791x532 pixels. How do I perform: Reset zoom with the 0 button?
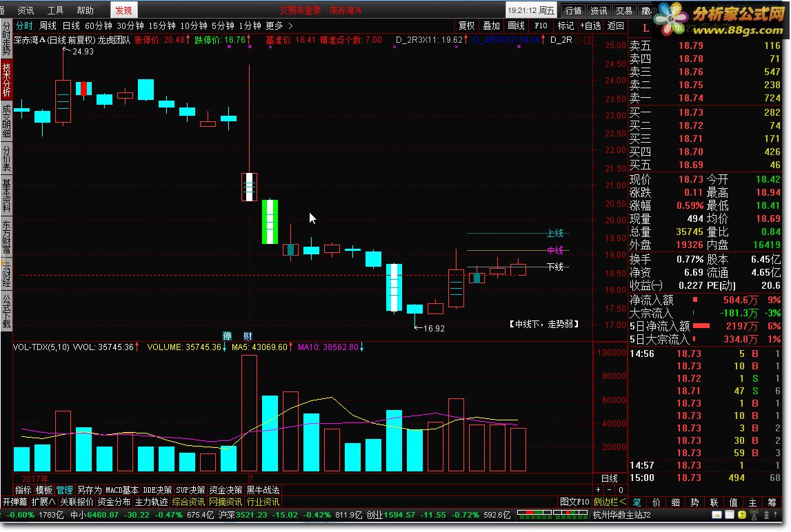point(621,490)
